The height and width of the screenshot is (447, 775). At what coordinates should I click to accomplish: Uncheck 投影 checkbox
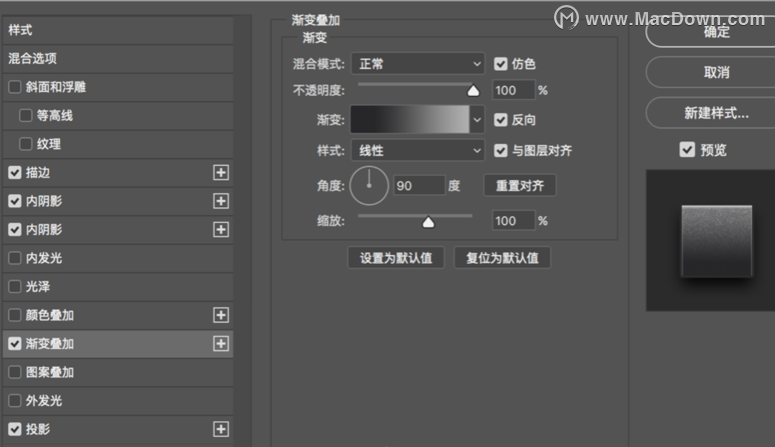[15, 429]
